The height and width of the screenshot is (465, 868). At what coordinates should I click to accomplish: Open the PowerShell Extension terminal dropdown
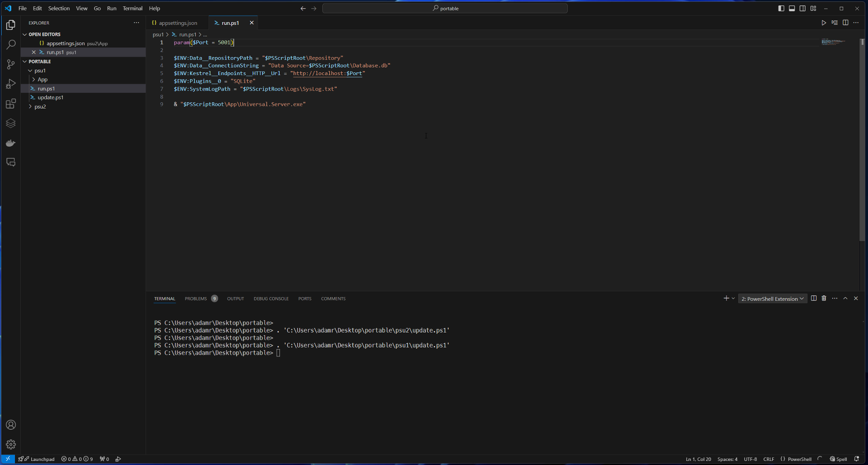[773, 299]
